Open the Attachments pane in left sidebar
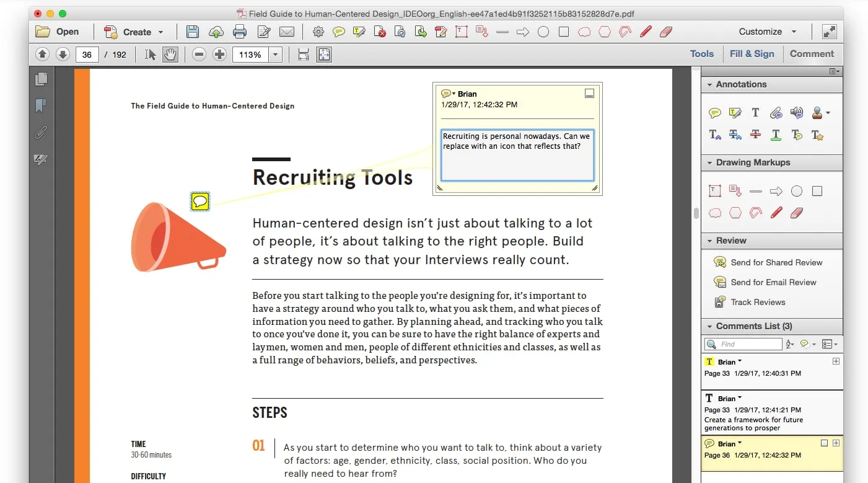 tap(41, 132)
